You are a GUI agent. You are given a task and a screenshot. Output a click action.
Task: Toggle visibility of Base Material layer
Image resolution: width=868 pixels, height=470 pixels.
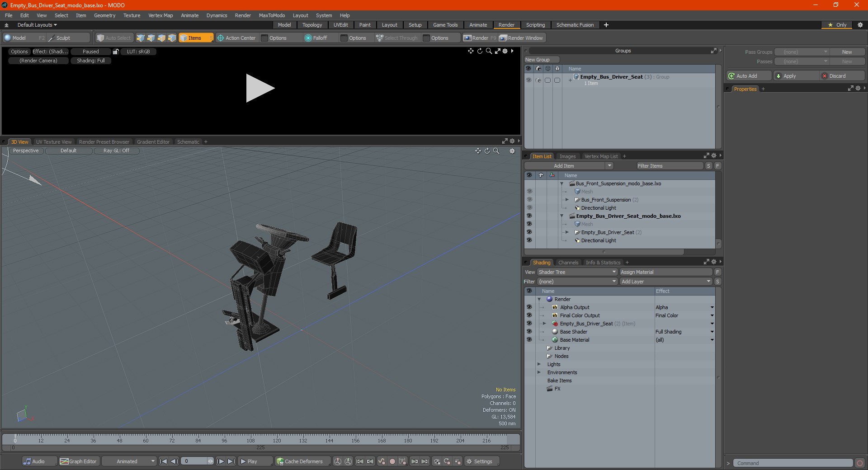pos(529,340)
